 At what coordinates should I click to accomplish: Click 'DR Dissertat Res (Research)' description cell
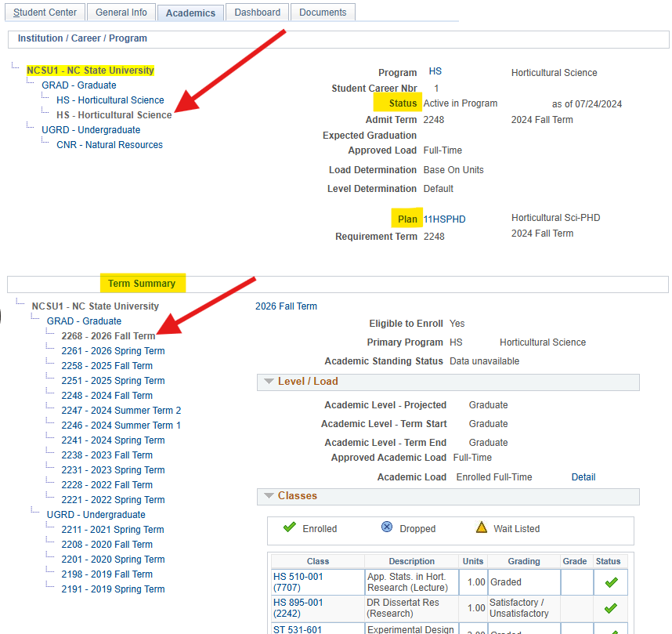coord(403,608)
